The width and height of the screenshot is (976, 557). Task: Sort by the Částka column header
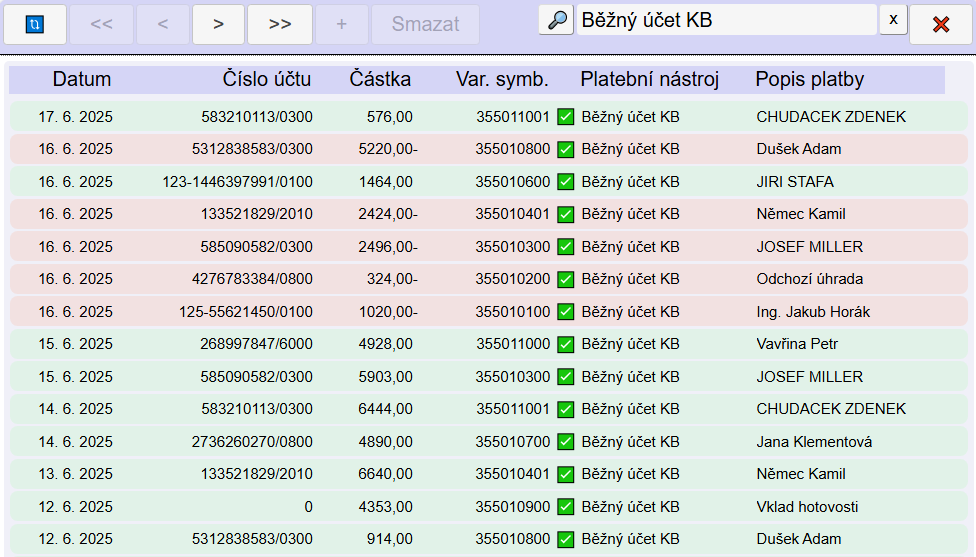[380, 79]
